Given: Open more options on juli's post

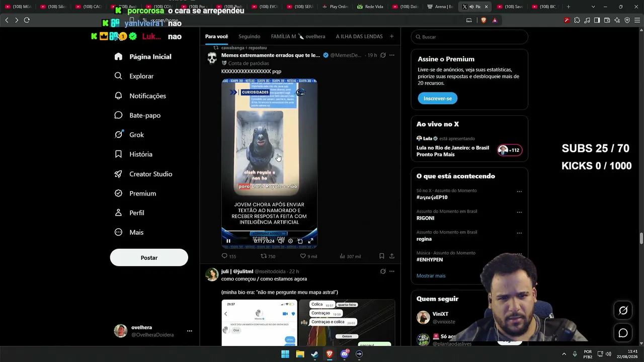Looking at the screenshot, I should pos(392,271).
